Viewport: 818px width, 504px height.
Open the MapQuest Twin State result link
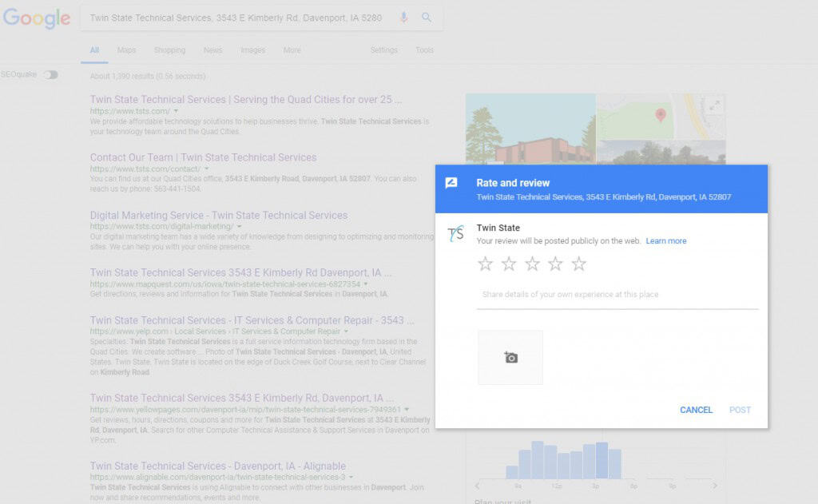point(240,273)
